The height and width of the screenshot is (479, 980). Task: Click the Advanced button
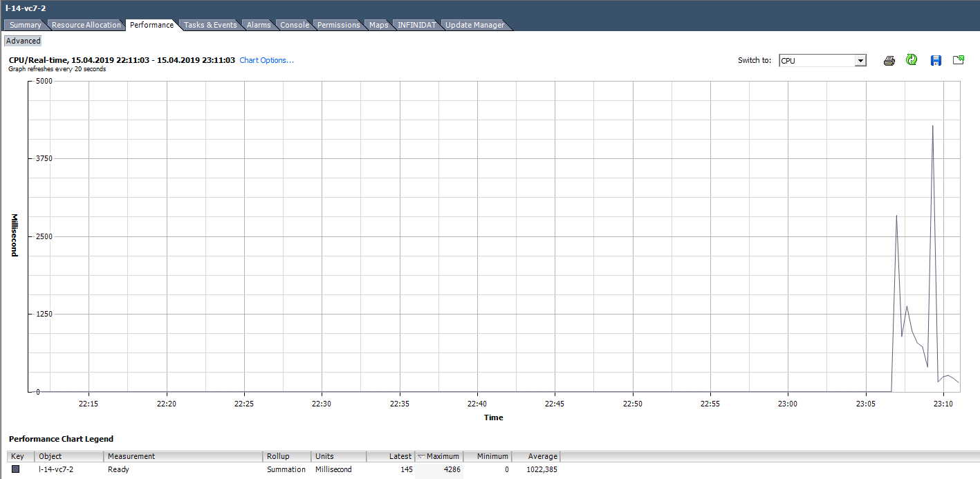tap(23, 40)
